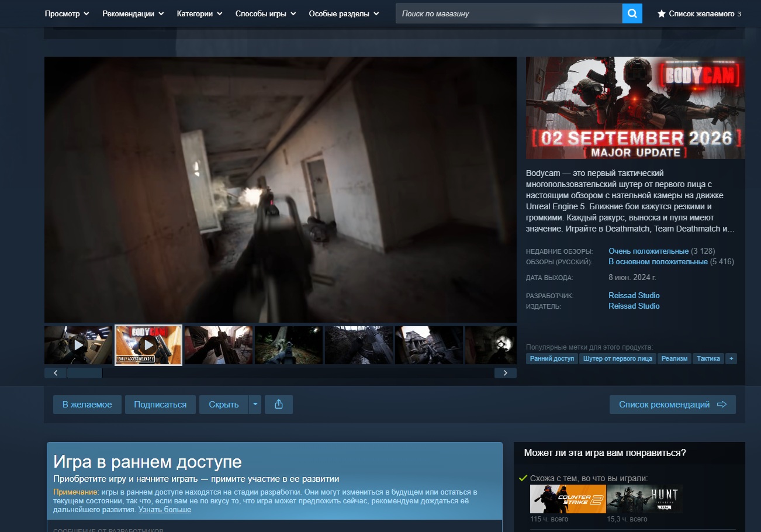Open publisher Reissad Studio link
The height and width of the screenshot is (532, 761).
pos(634,306)
